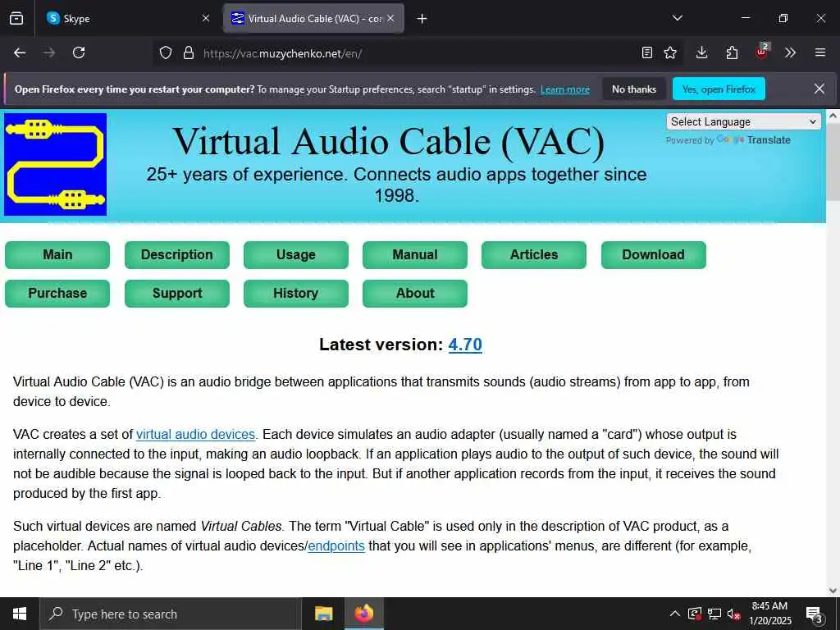Open File Explorer from taskbar
840x630 pixels.
click(x=323, y=614)
